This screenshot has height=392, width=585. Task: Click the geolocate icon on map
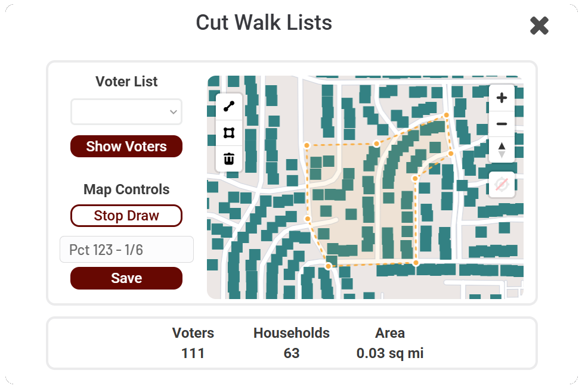tap(502, 185)
